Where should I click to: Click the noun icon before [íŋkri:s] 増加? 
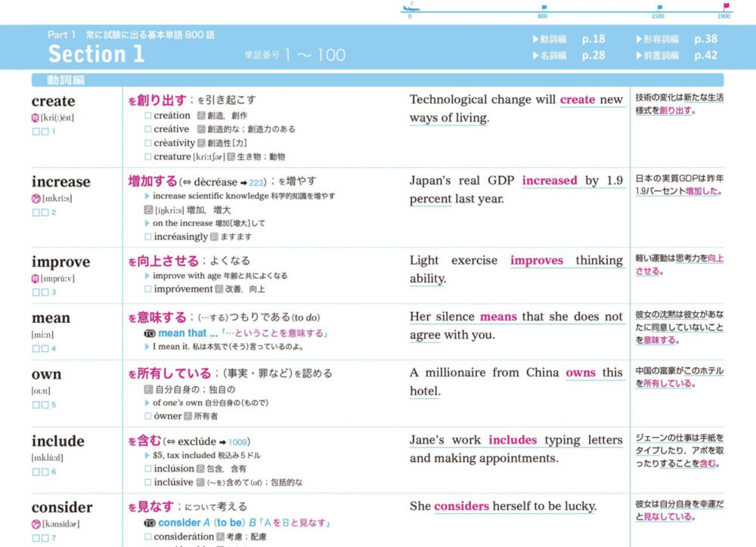148,209
